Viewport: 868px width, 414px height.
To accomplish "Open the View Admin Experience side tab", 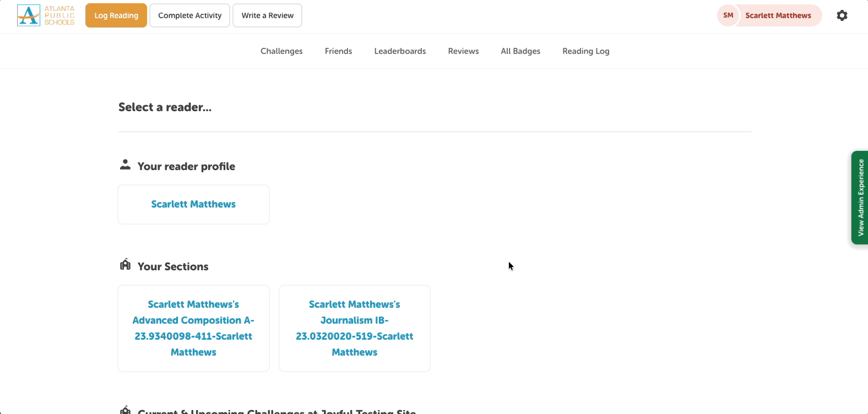I will click(860, 198).
